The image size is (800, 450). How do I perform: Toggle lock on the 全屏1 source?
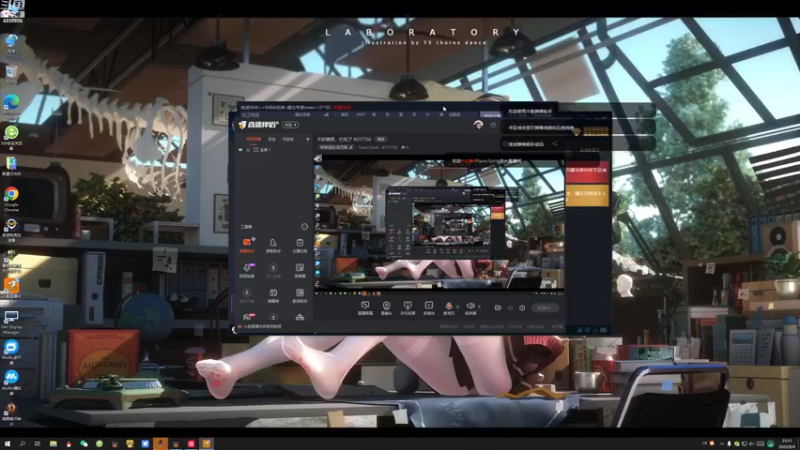(x=248, y=150)
